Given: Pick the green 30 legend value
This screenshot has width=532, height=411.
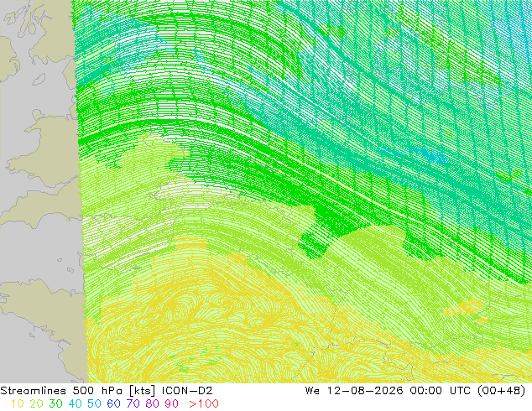Looking at the screenshot, I should pos(55,403).
